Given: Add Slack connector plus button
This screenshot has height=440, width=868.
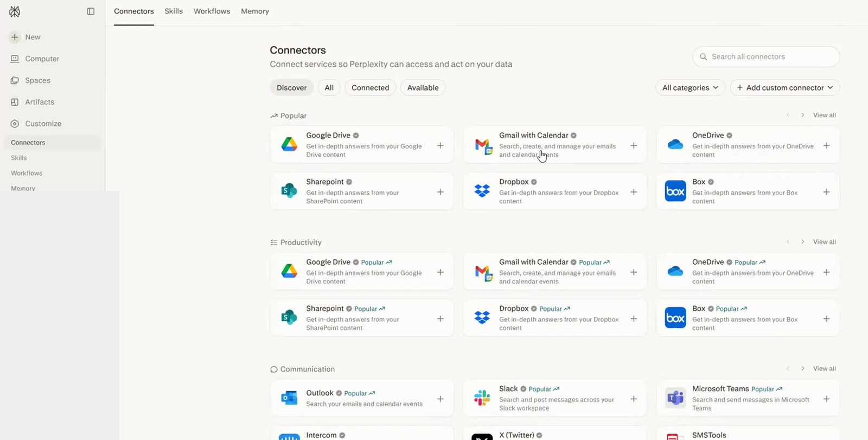Looking at the screenshot, I should coord(634,399).
